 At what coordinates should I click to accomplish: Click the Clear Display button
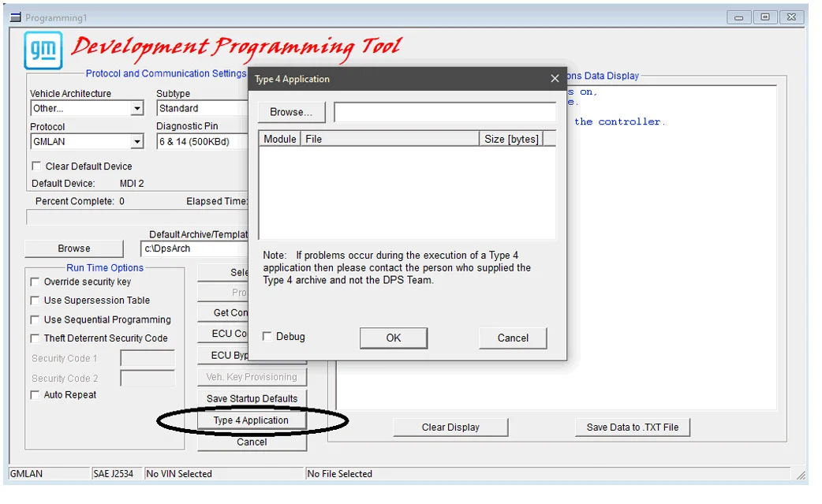[x=451, y=427]
